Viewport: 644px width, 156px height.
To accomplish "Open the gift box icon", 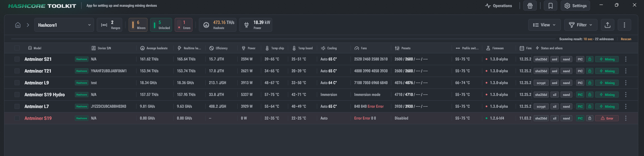I will (x=530, y=6).
